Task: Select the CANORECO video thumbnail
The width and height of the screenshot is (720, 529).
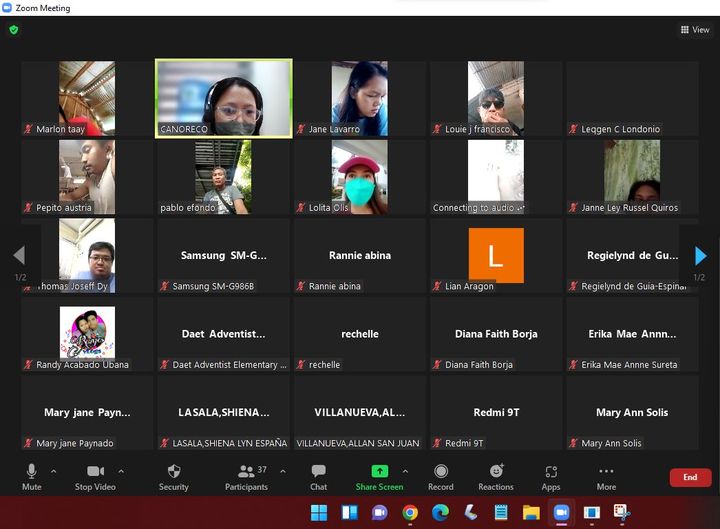Action: click(x=223, y=97)
